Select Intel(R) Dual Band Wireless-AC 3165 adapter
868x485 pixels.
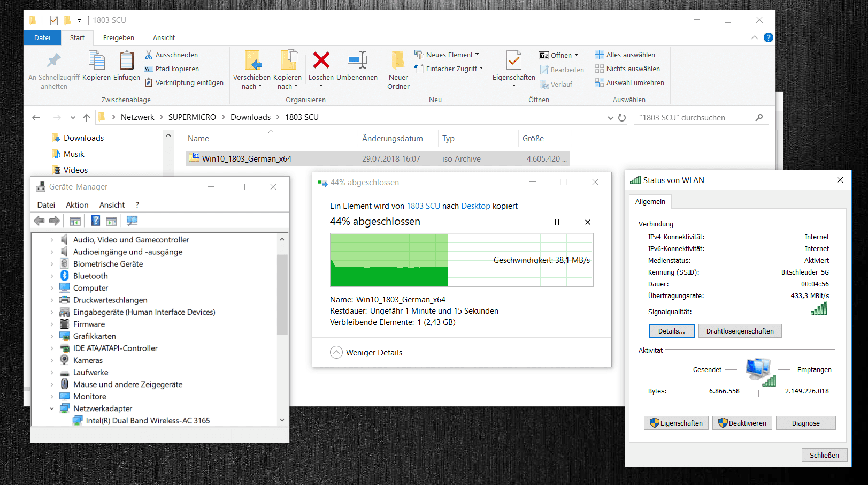pos(148,420)
